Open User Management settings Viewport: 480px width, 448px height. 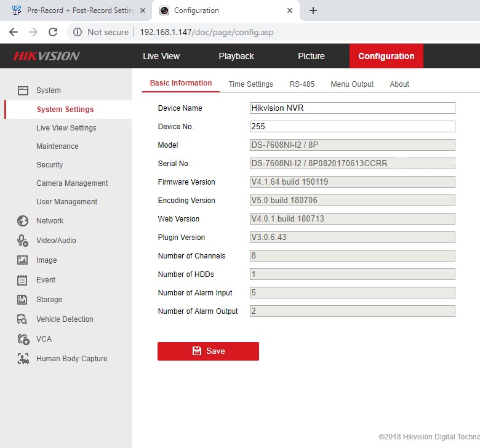click(x=66, y=202)
